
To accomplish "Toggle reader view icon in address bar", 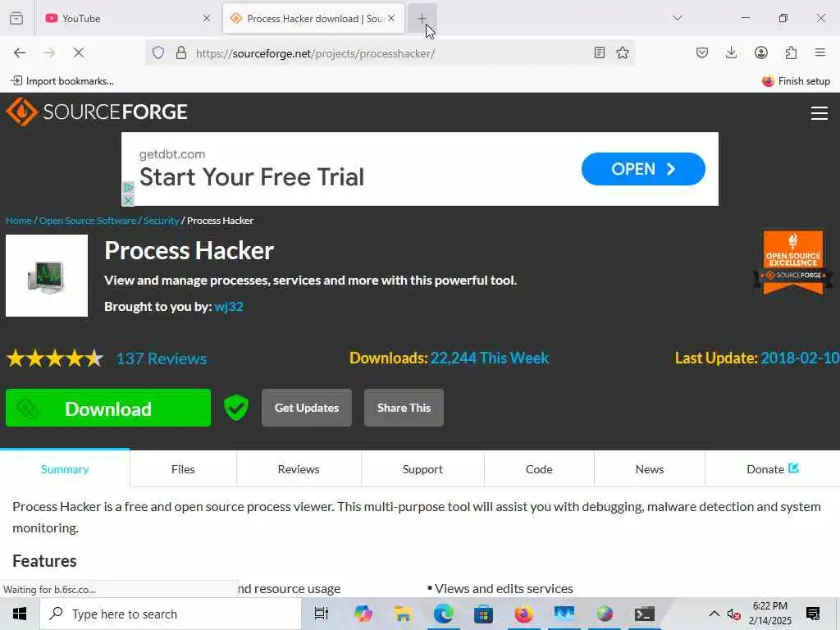I will [x=600, y=52].
